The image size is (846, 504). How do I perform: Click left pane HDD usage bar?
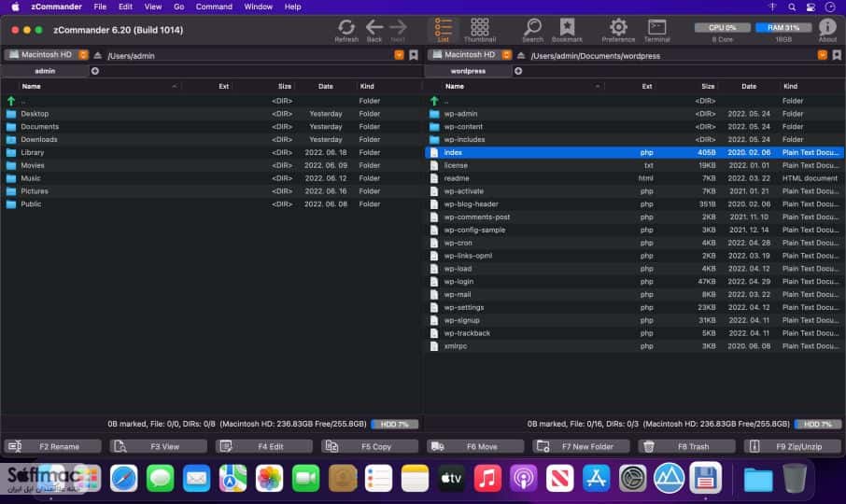[x=395, y=425]
